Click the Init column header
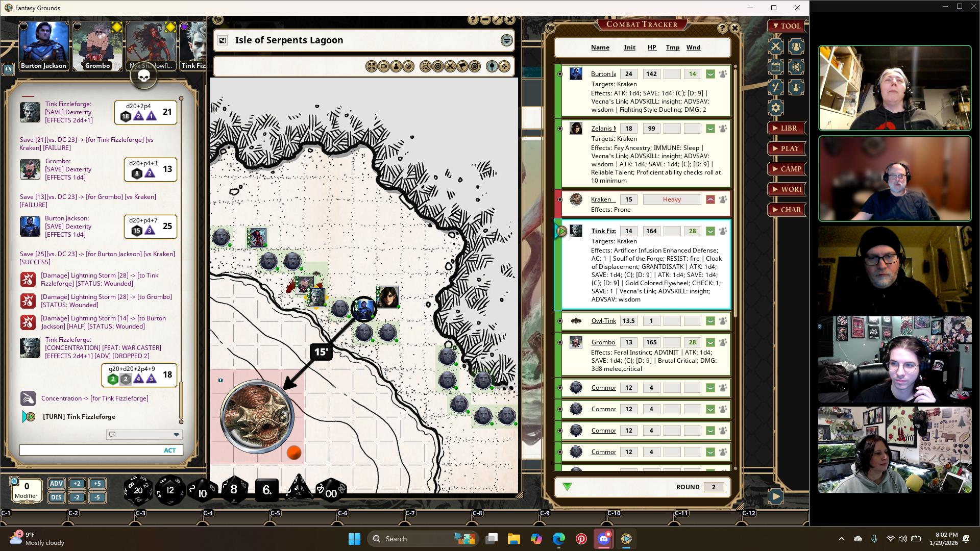The height and width of the screenshot is (551, 980). pos(629,47)
